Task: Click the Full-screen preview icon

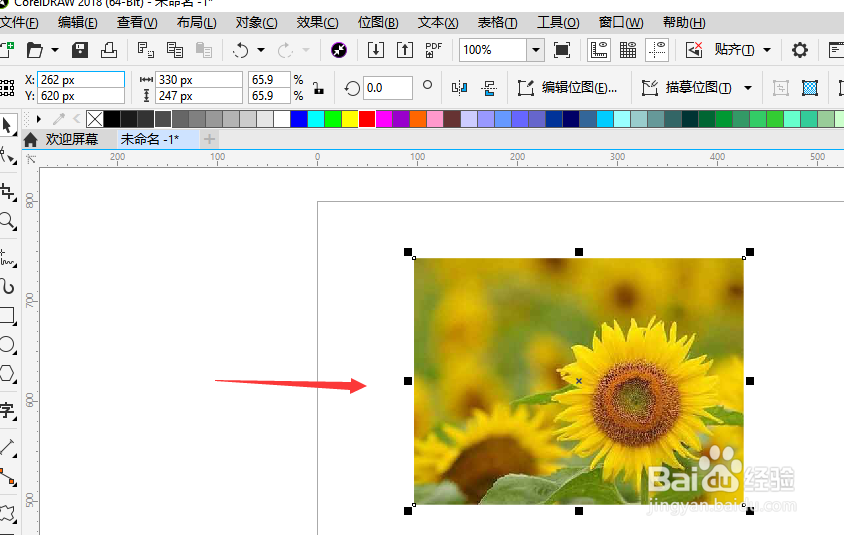Action: point(562,50)
